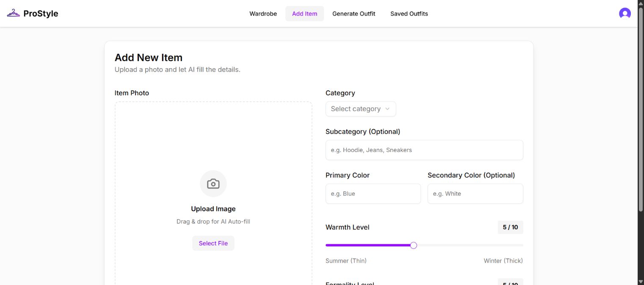Click the Subcategory input field

(x=424, y=150)
